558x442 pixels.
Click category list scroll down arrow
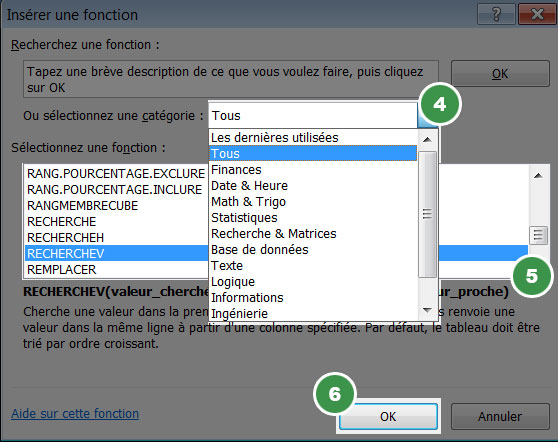point(427,311)
